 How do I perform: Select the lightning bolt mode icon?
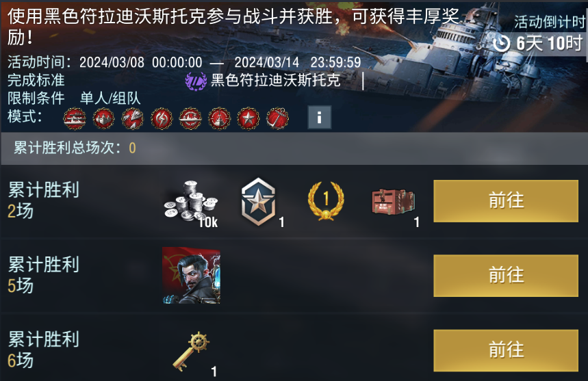[x=162, y=119]
